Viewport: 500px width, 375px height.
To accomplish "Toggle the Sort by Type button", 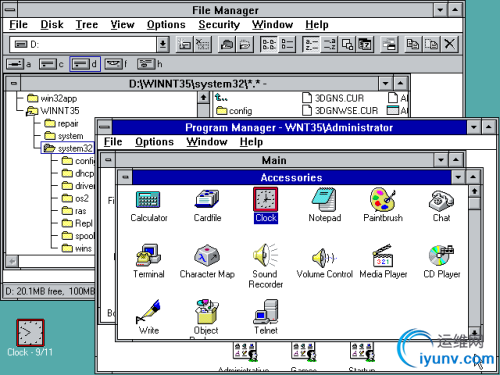I will [329, 44].
